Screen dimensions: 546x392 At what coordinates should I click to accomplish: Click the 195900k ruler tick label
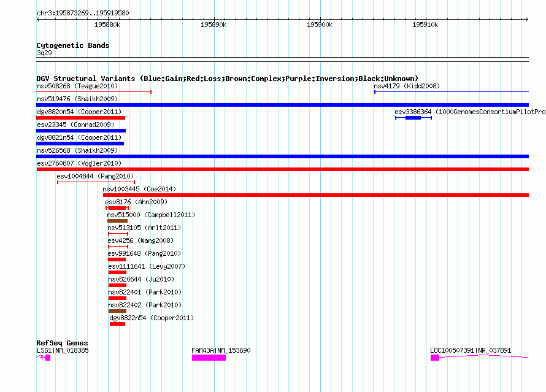click(319, 25)
